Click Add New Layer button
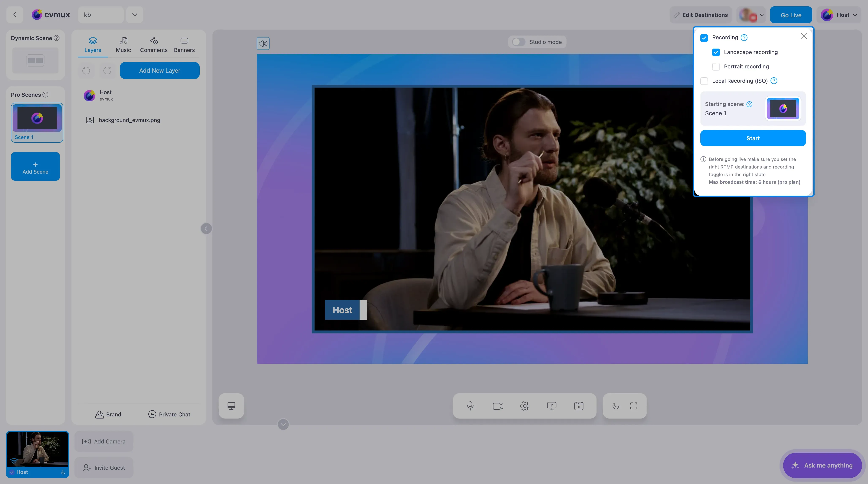 pos(160,71)
